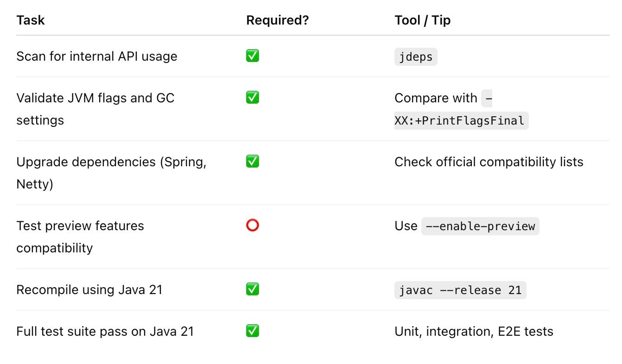Click the "Tool / Tip" column header
The height and width of the screenshot is (364, 622).
422,20
